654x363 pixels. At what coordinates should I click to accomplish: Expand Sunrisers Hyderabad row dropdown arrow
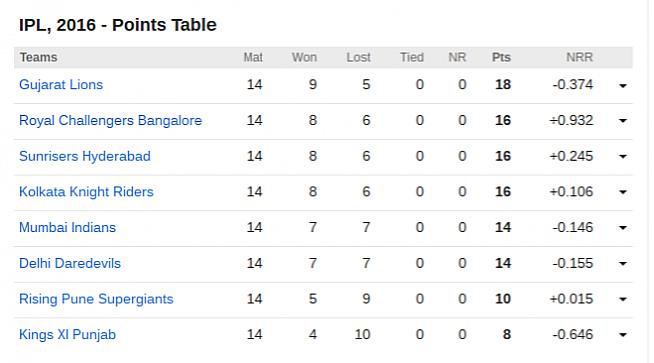coord(623,157)
